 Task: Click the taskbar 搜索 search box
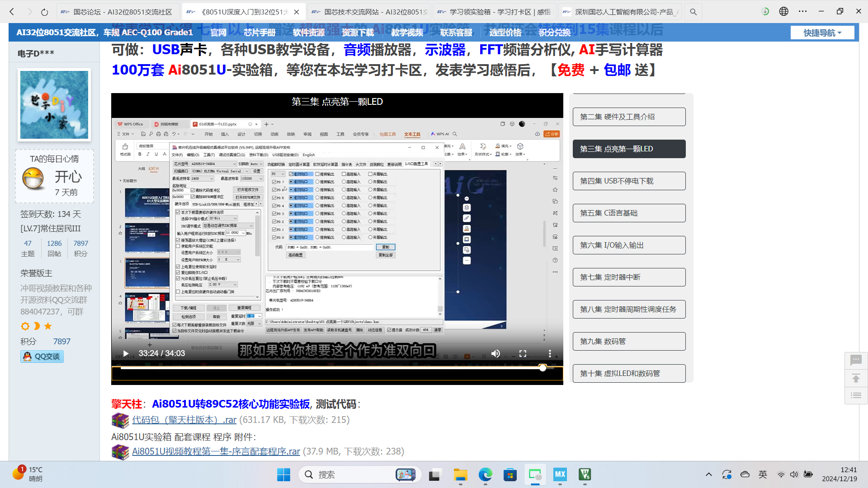pos(360,474)
